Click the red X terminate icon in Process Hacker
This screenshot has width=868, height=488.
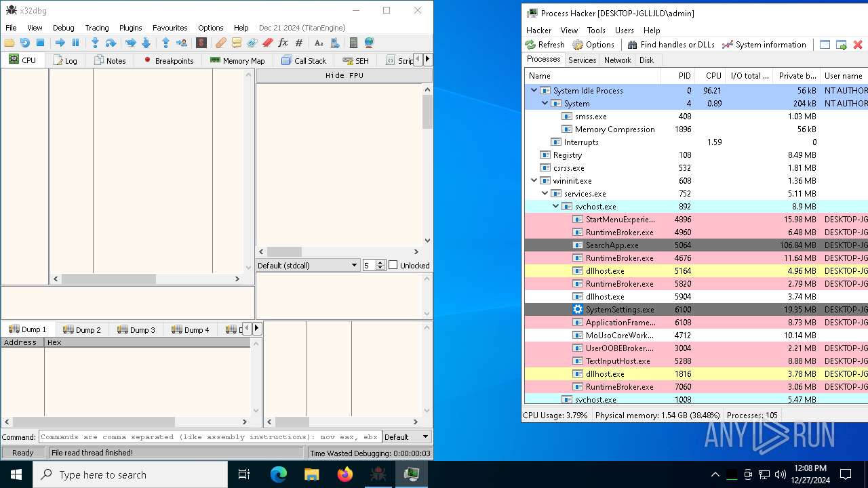[x=858, y=45]
